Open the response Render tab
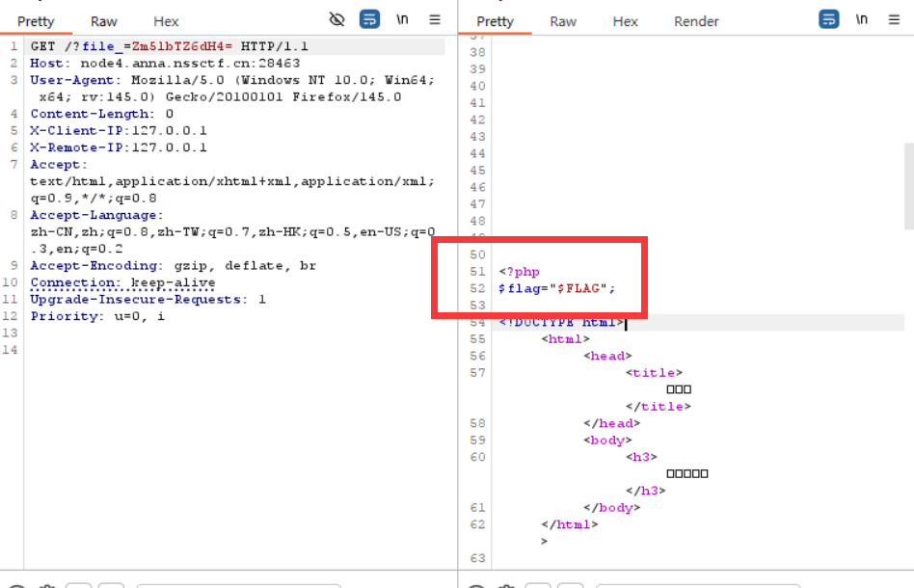The height and width of the screenshot is (588, 914). 696,21
